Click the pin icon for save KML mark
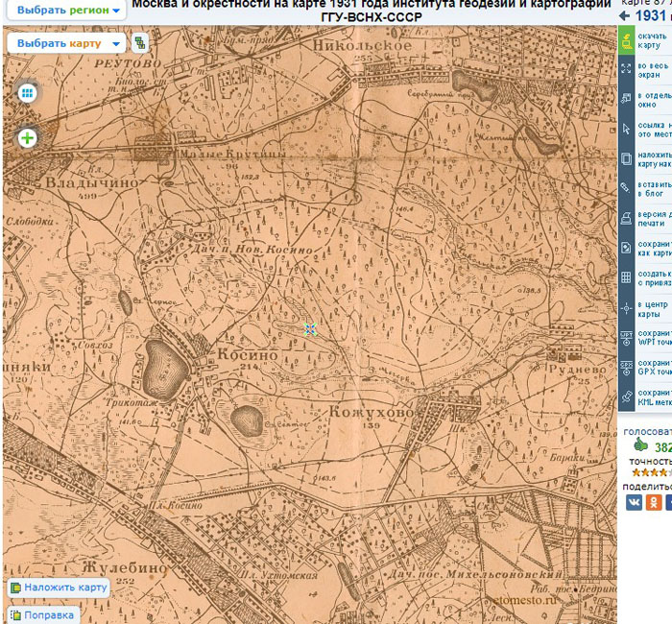Viewport: 672px width, 624px height. pos(626,396)
